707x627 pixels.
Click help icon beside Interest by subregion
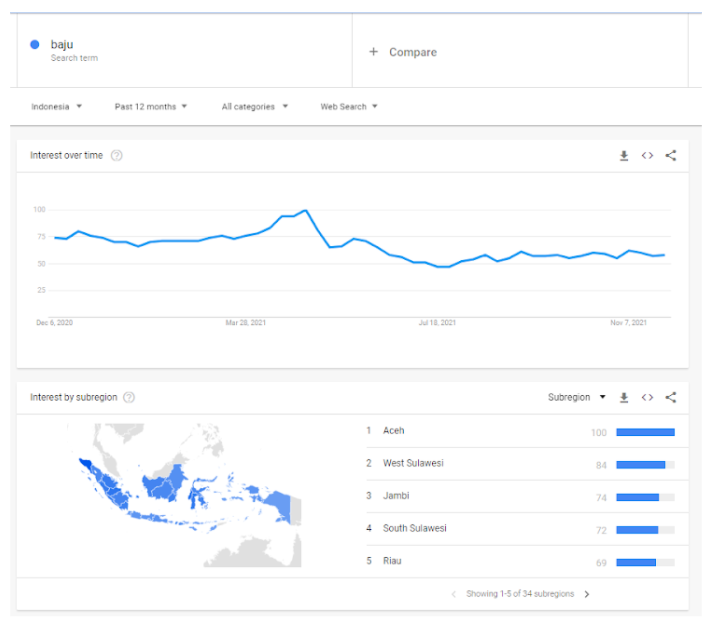[129, 397]
